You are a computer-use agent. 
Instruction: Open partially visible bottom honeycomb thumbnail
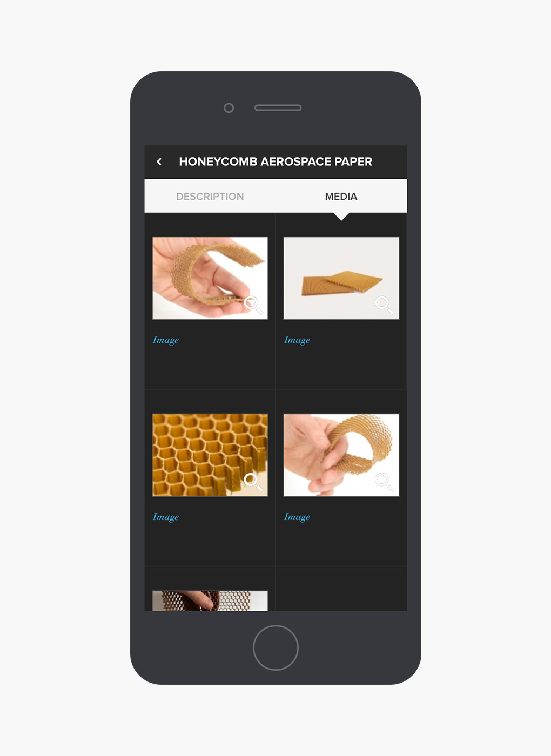(210, 601)
